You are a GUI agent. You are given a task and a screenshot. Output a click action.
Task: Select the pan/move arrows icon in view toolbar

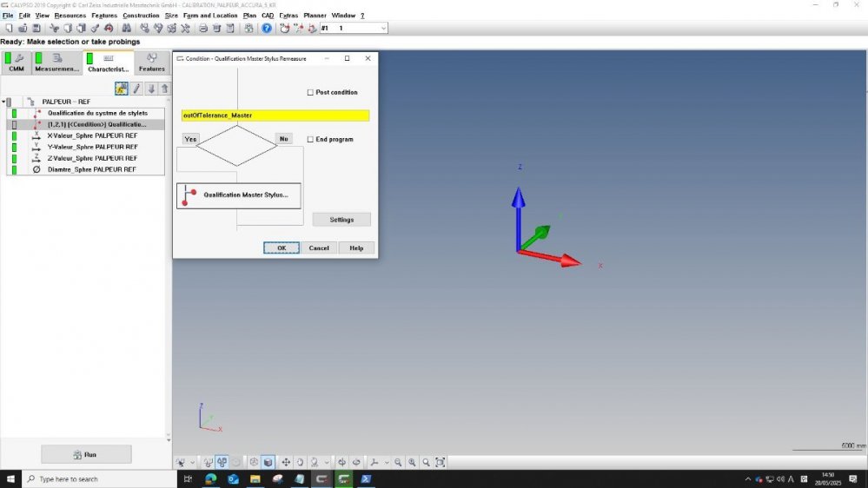click(286, 462)
